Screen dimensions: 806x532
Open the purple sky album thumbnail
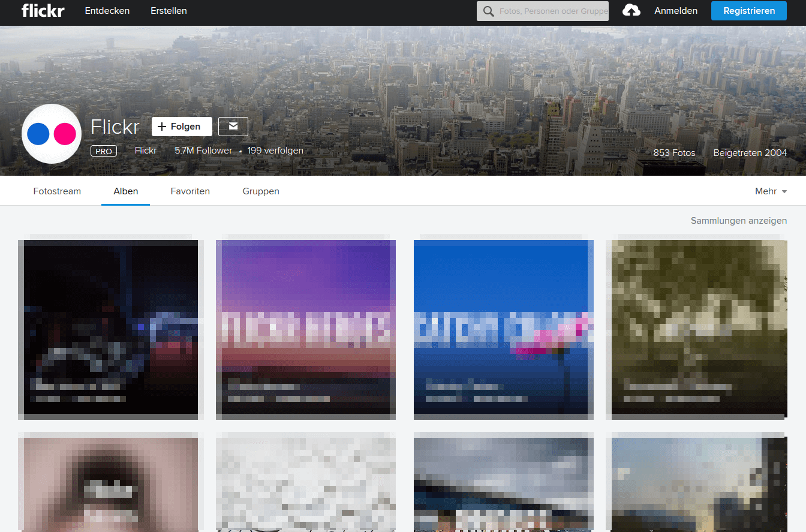pos(306,327)
